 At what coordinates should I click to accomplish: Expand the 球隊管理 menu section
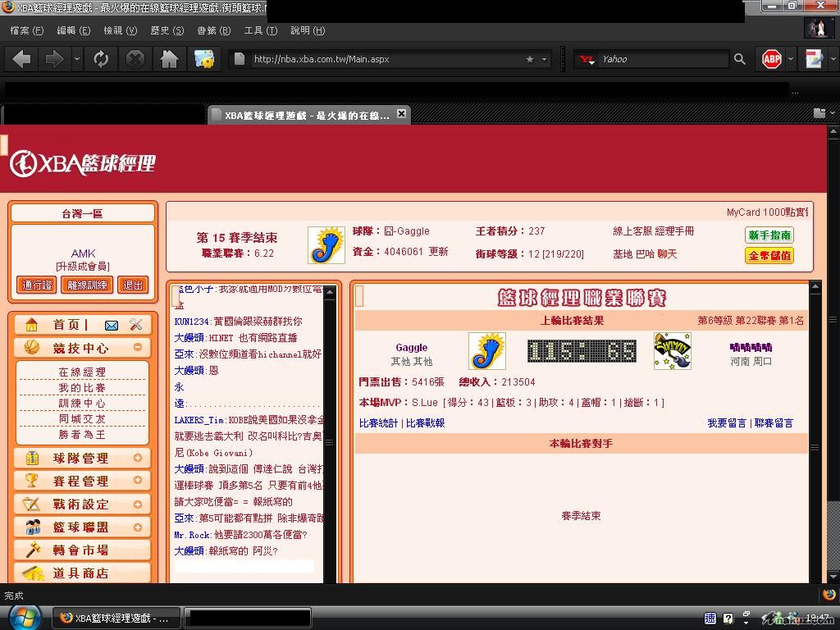tap(138, 458)
